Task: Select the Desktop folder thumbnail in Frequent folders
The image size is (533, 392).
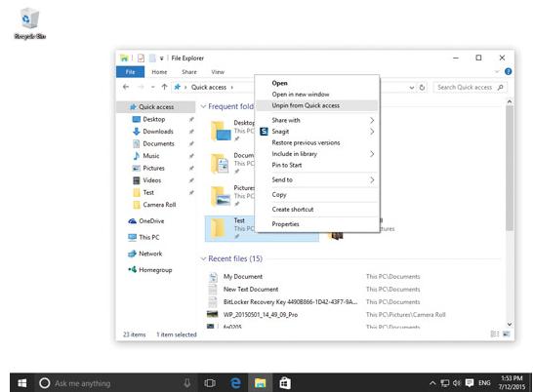Action: pyautogui.click(x=221, y=131)
